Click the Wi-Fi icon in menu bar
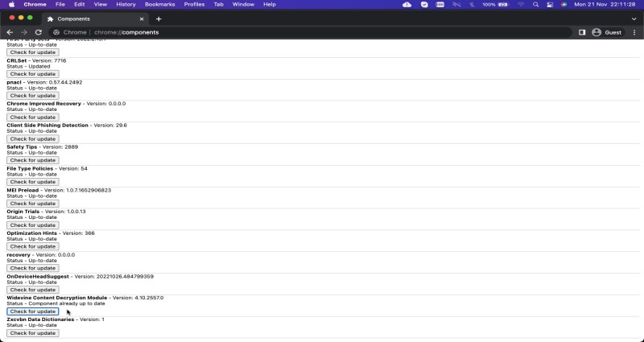The width and height of the screenshot is (644, 342). pyautogui.click(x=521, y=5)
